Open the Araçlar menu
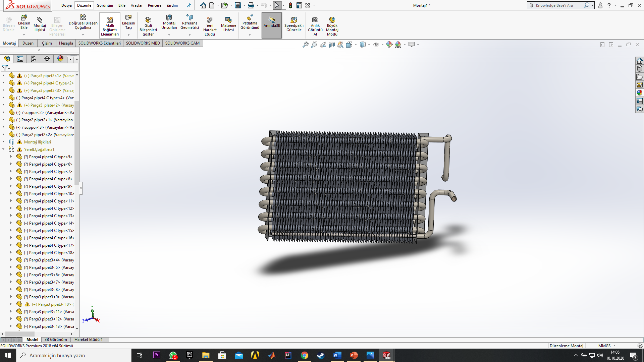The image size is (644, 362). 137,5
